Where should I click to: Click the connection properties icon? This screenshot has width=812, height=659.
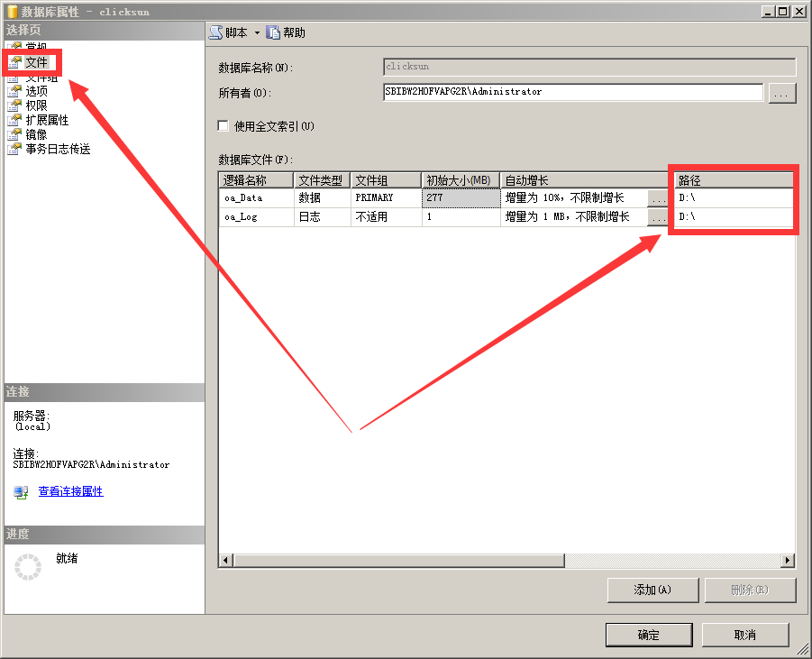(22, 492)
